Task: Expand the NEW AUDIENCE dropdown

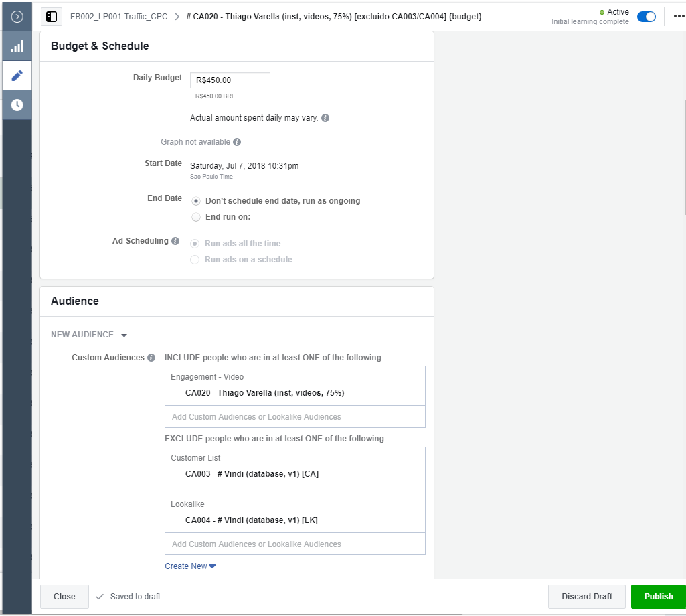Action: [89, 335]
